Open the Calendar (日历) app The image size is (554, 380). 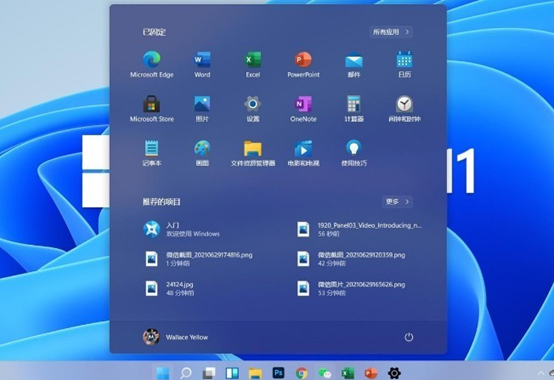tap(405, 64)
